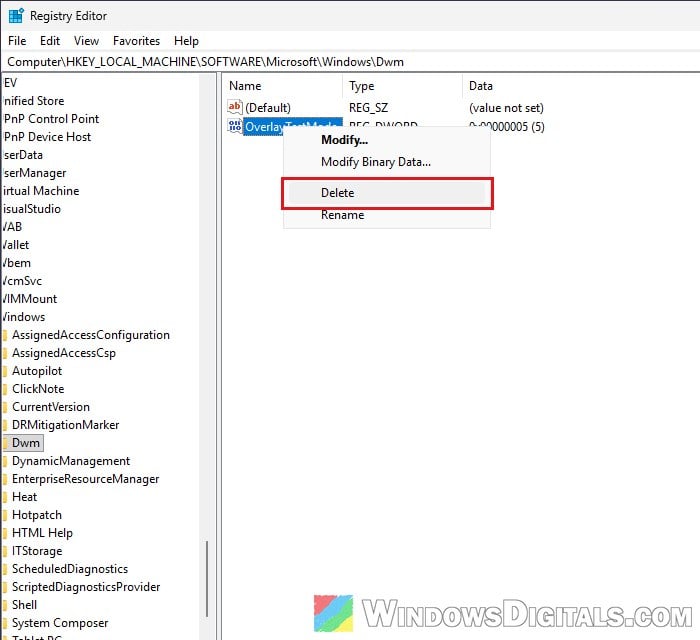This screenshot has height=640, width=700.
Task: Select the VisualStudio key
Action: click(31, 209)
